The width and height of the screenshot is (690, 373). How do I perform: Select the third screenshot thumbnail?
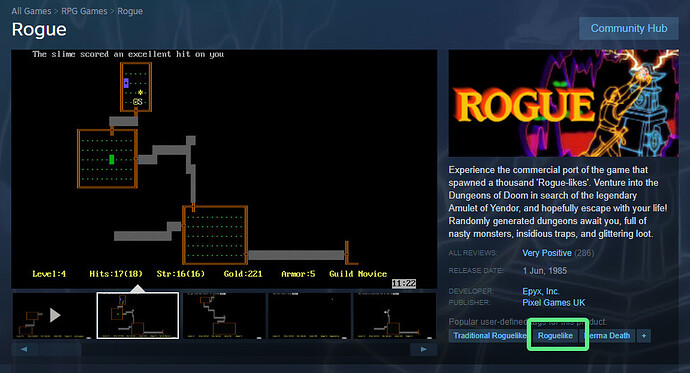click(x=224, y=315)
